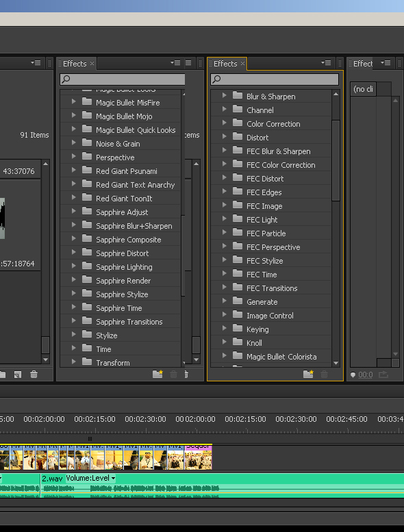Click the Knoll folder icon

coord(238,342)
